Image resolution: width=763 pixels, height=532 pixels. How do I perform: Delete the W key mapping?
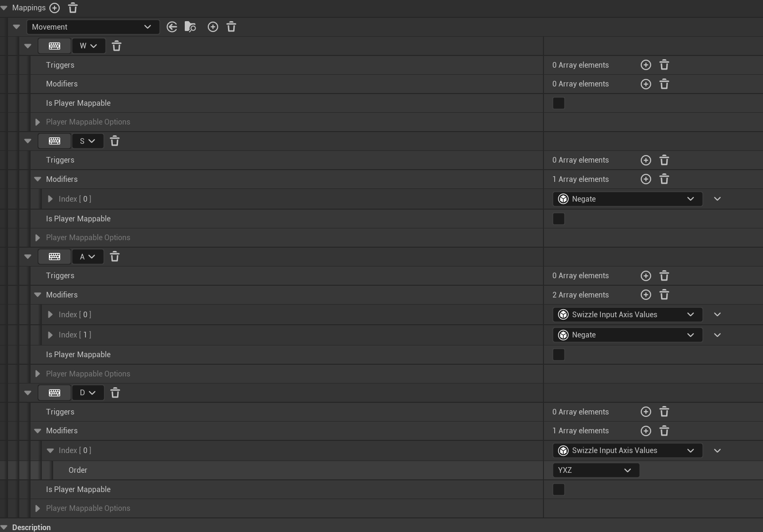pos(117,46)
